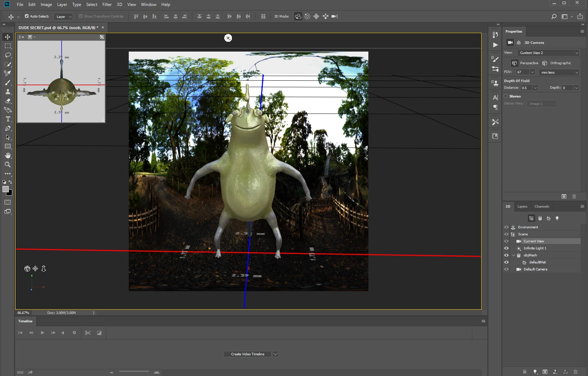This screenshot has height=376, width=588.
Task: Select the Hand tool
Action: (8, 155)
